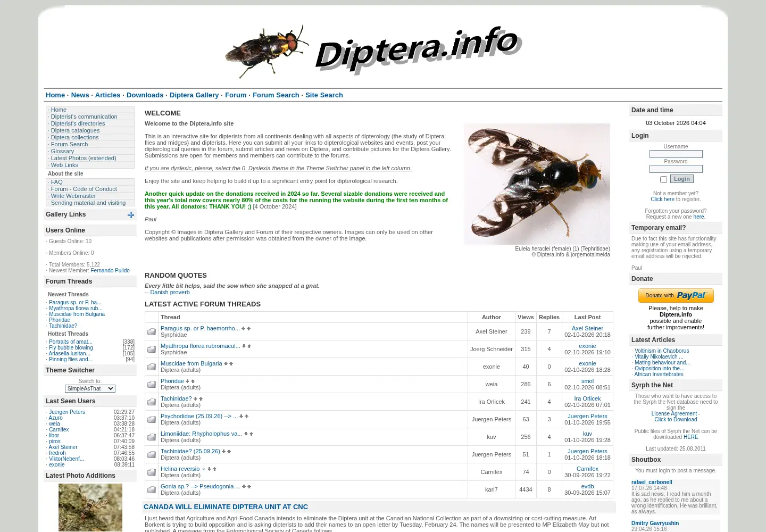Open the News menu item
The width and height of the screenshot is (766, 532).
[80, 95]
